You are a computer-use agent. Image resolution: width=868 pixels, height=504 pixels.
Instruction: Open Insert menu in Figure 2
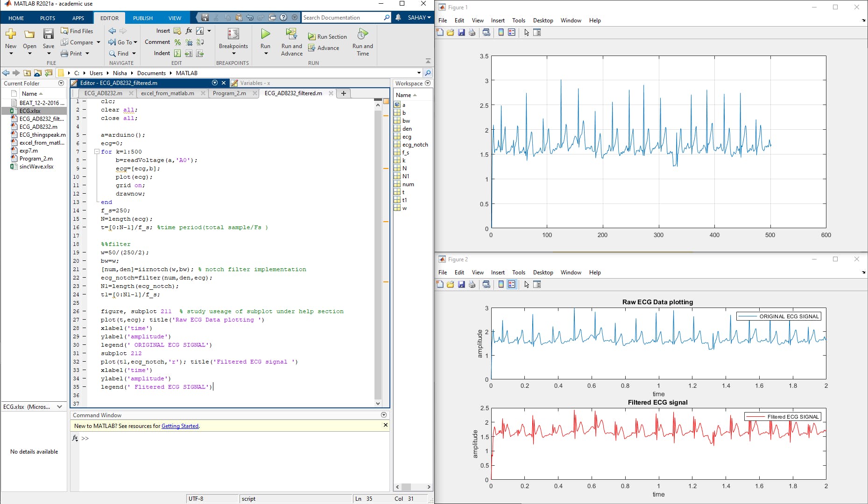(498, 273)
